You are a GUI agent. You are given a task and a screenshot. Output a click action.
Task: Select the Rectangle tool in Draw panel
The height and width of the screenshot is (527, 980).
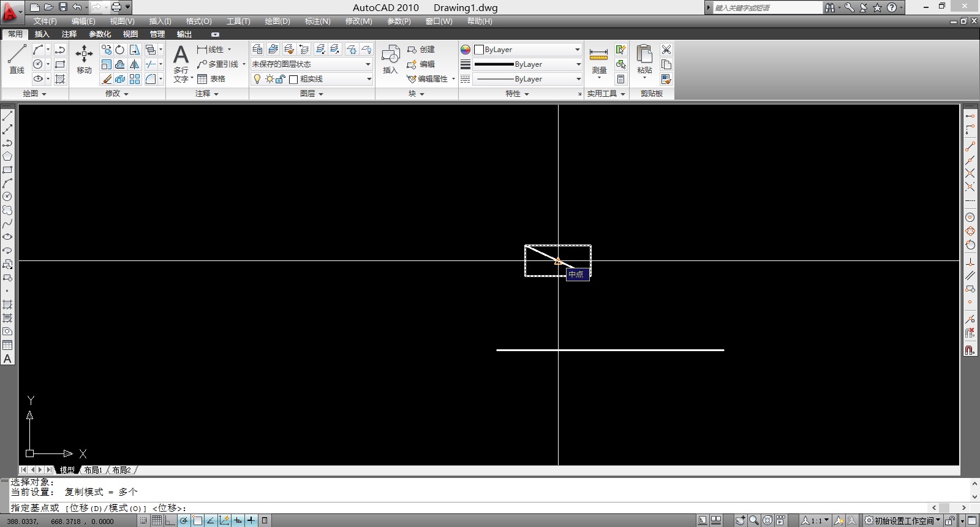[60, 64]
